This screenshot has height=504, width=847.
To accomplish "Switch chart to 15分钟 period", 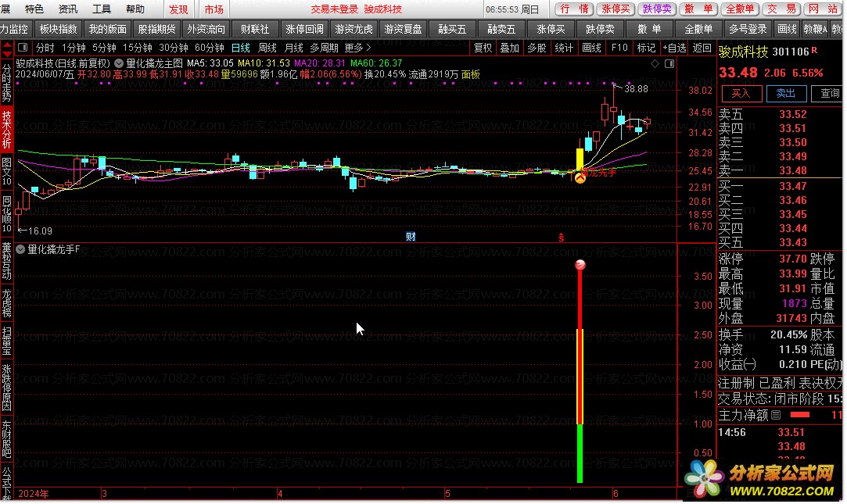I will pyautogui.click(x=137, y=48).
